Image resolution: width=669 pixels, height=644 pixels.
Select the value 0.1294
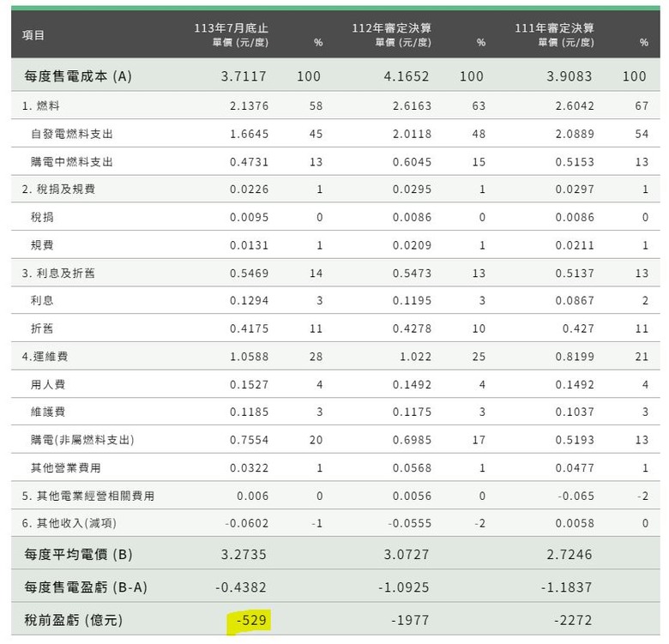[x=250, y=301]
